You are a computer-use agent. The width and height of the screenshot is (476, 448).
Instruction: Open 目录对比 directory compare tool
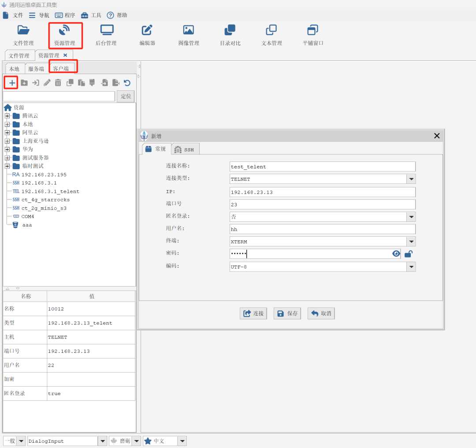(230, 35)
